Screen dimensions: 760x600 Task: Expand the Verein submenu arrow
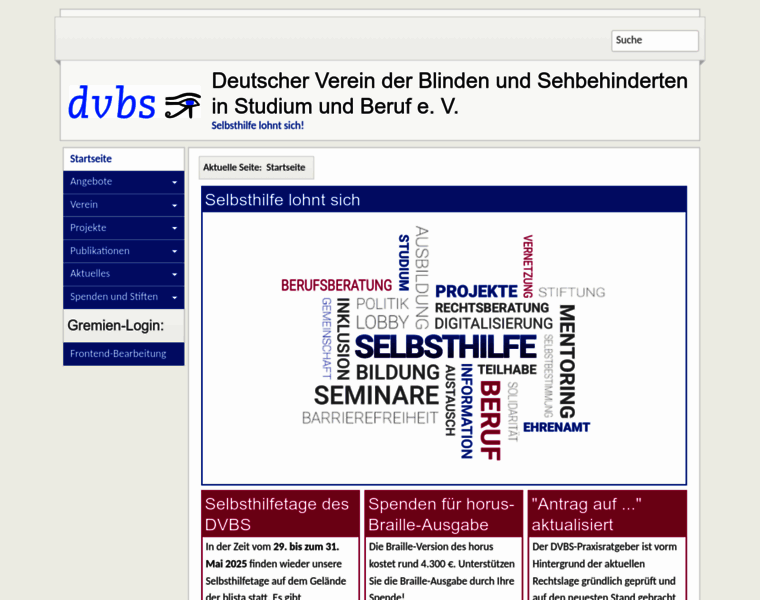(x=174, y=205)
